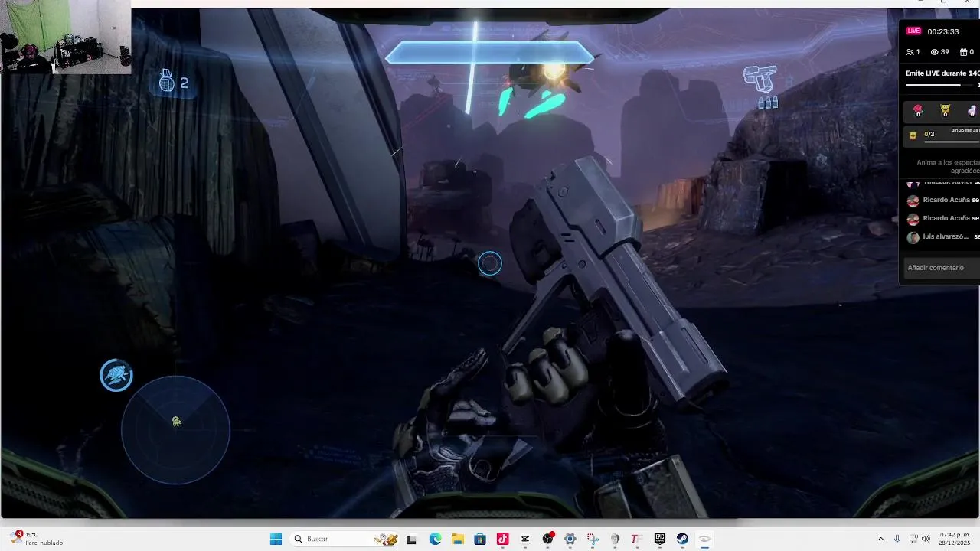This screenshot has height=551, width=980.
Task: Select the rose gift icon
Action: [x=918, y=111]
